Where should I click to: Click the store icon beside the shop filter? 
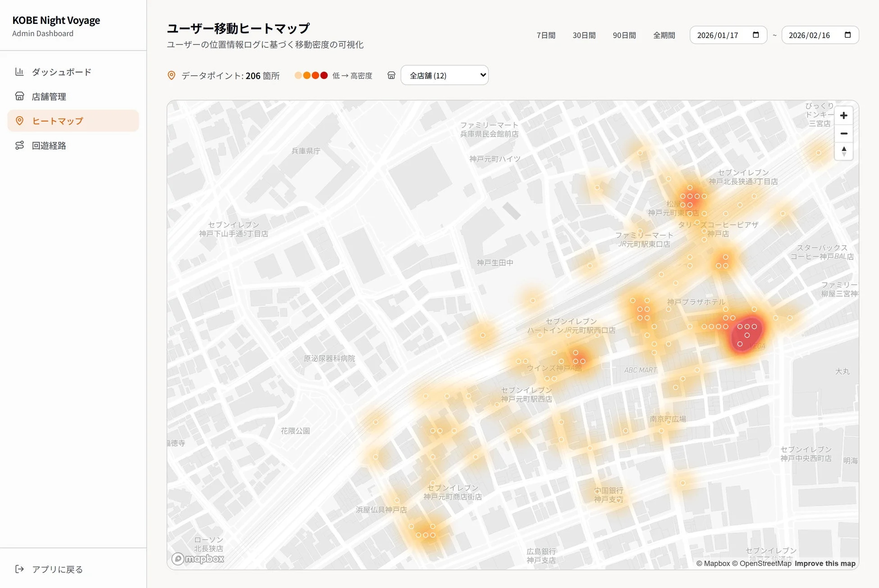point(391,75)
